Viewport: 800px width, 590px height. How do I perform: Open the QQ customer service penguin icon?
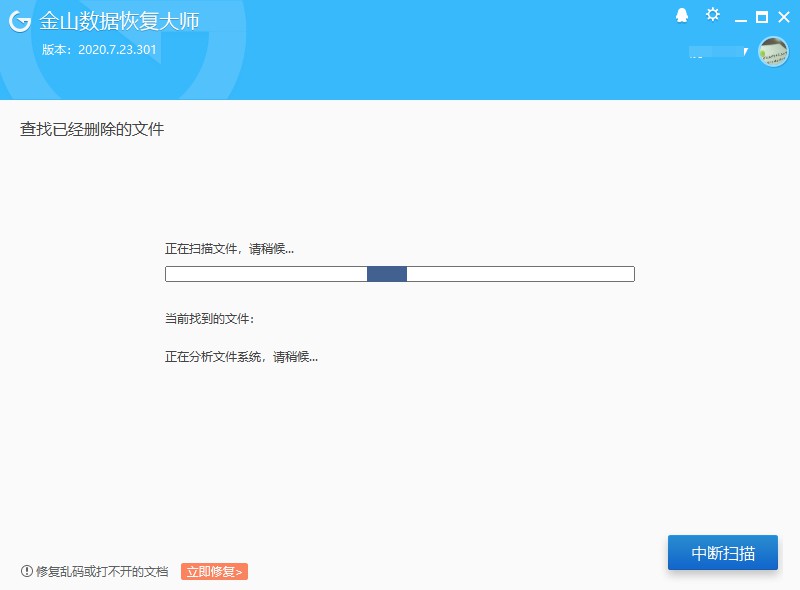[x=681, y=15]
